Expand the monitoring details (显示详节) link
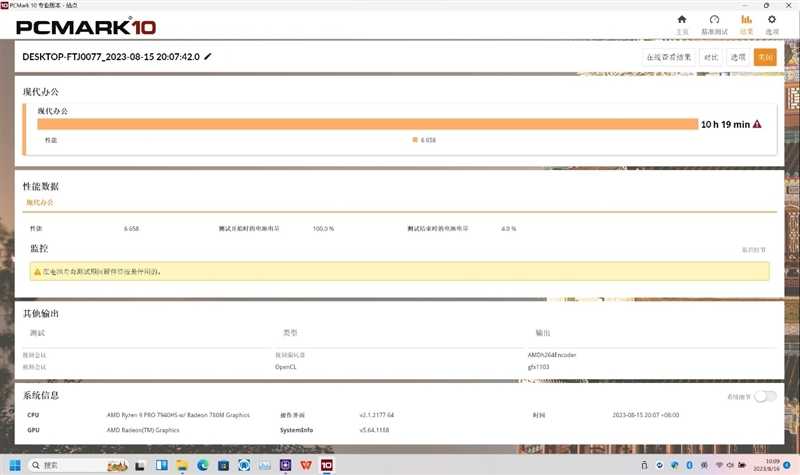Screen dimensions: 800x475 coord(754,250)
